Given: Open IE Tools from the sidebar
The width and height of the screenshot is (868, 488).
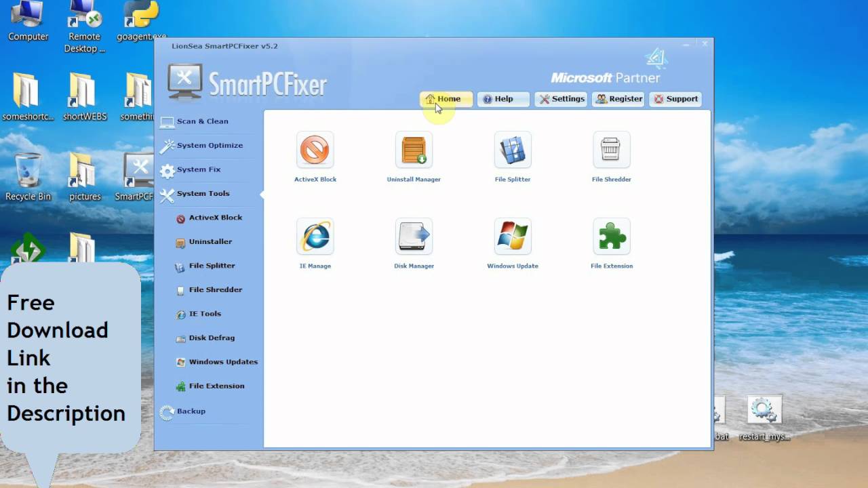Looking at the screenshot, I should point(199,314).
